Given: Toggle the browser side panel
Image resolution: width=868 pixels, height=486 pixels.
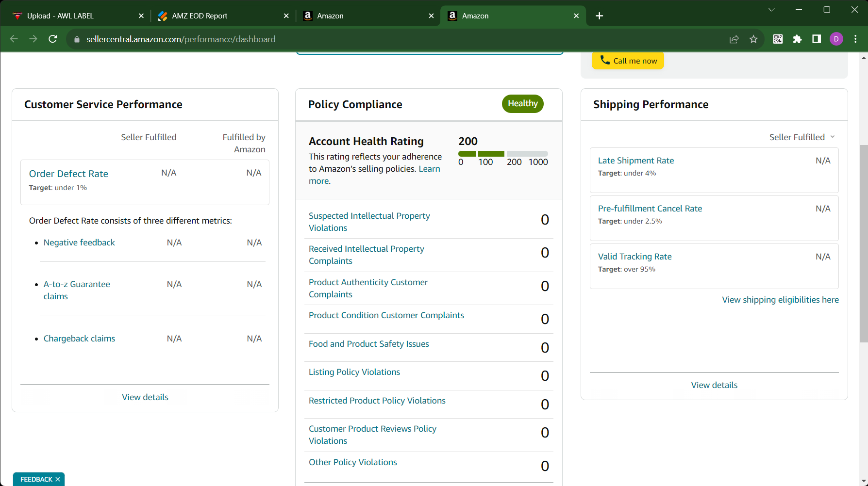Looking at the screenshot, I should pos(817,39).
